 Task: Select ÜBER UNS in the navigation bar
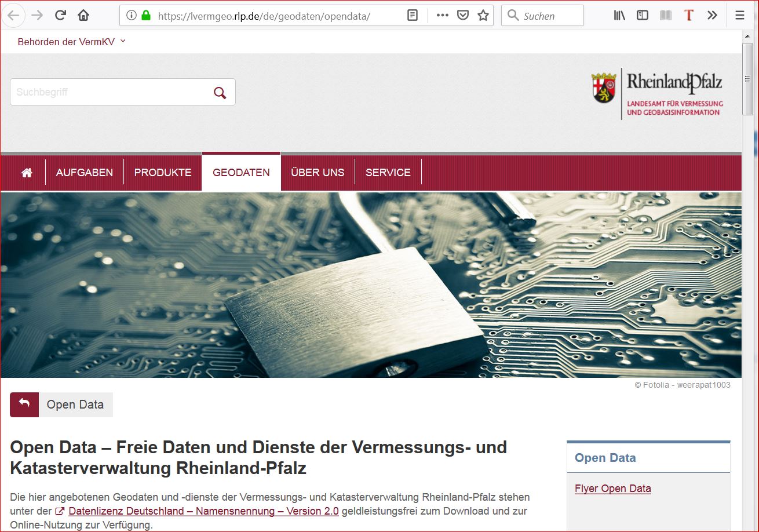318,173
